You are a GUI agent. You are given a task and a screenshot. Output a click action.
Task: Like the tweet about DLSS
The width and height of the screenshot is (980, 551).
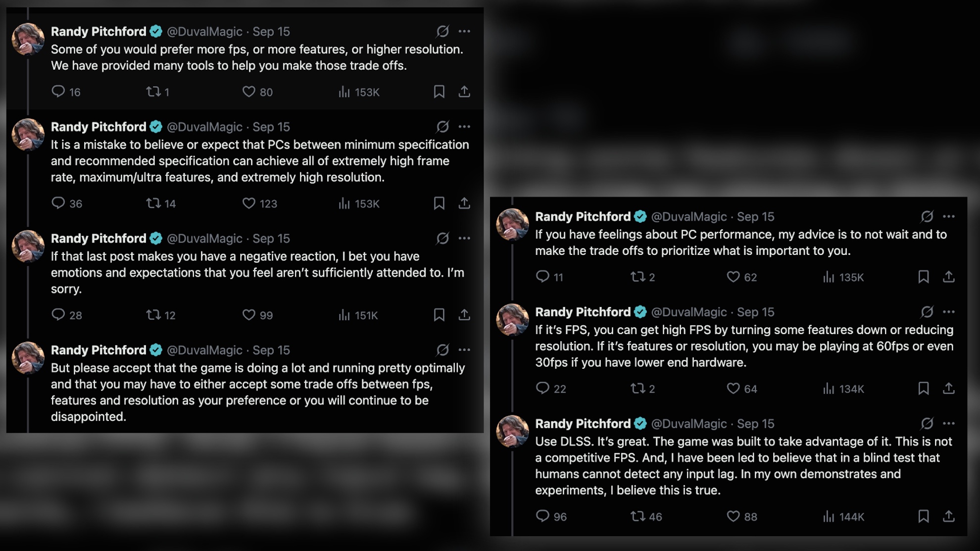(x=733, y=516)
